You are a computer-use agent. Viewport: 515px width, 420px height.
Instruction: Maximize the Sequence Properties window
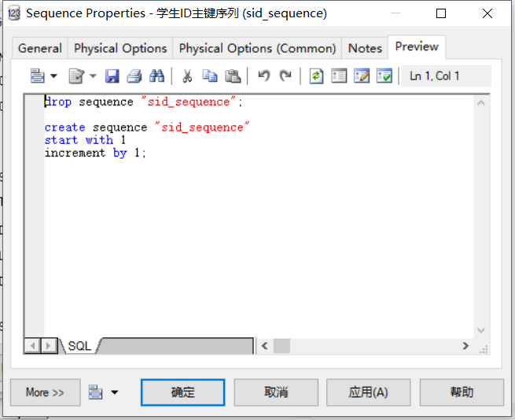point(441,13)
